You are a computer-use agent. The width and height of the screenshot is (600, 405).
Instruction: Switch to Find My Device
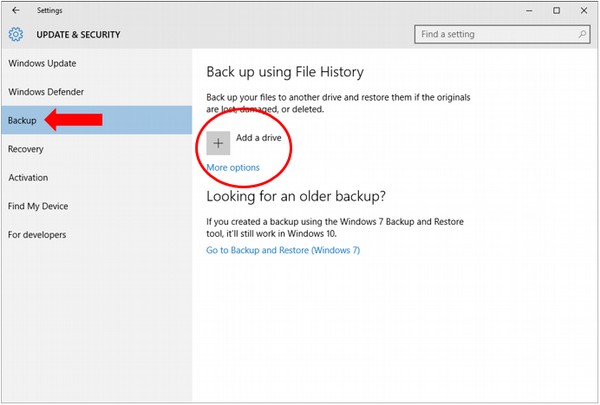(38, 206)
